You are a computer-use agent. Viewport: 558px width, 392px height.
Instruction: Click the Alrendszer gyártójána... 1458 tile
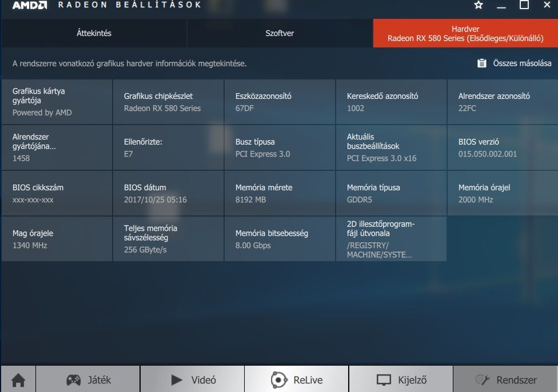(x=57, y=147)
